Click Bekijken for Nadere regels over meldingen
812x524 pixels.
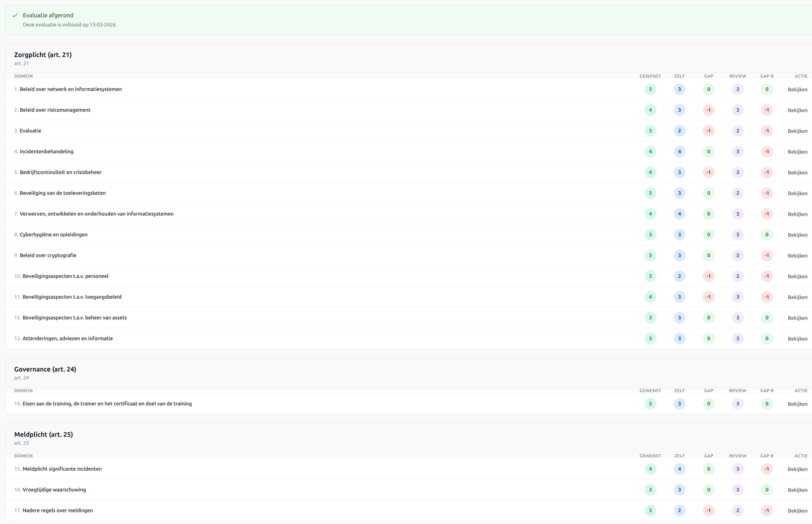797,511
